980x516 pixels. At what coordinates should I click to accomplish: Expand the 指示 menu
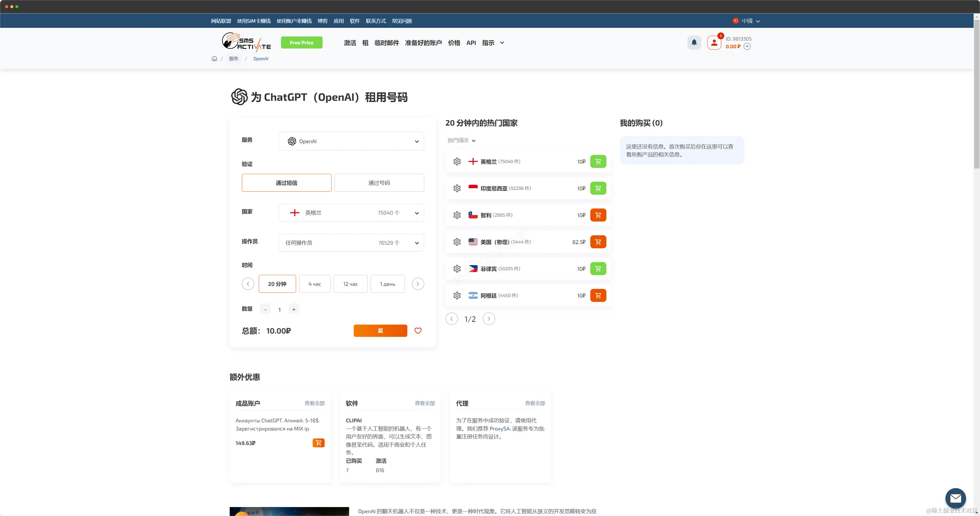[493, 42]
